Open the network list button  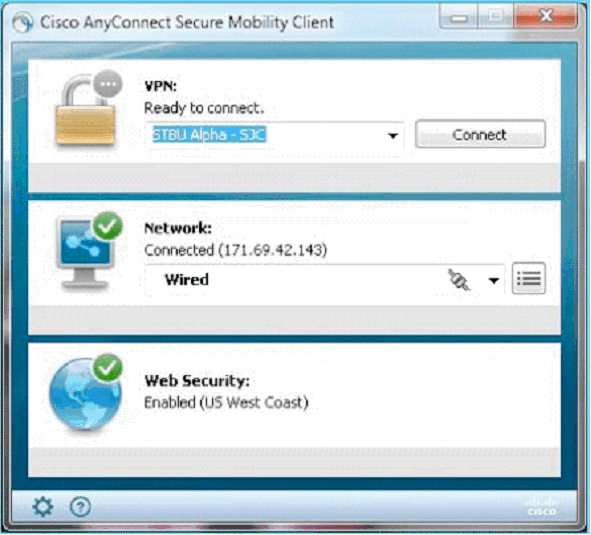[528, 279]
